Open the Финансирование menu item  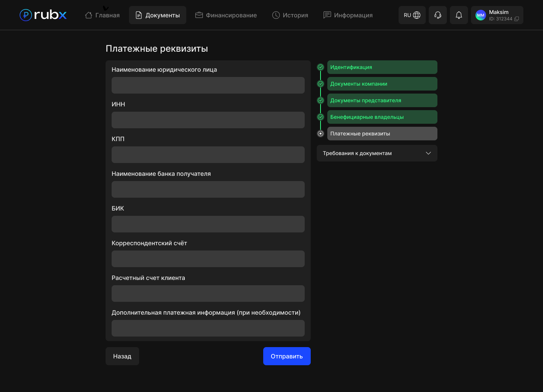(x=226, y=15)
